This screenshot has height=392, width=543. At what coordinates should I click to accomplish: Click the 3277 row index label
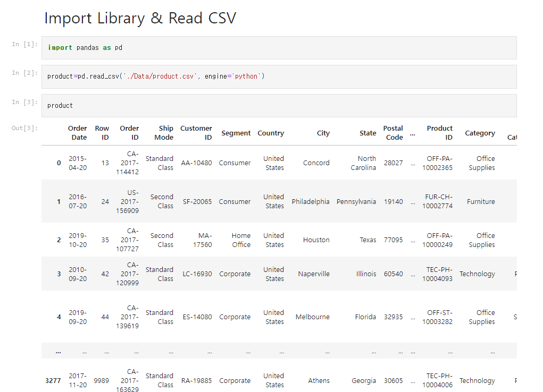[53, 381]
